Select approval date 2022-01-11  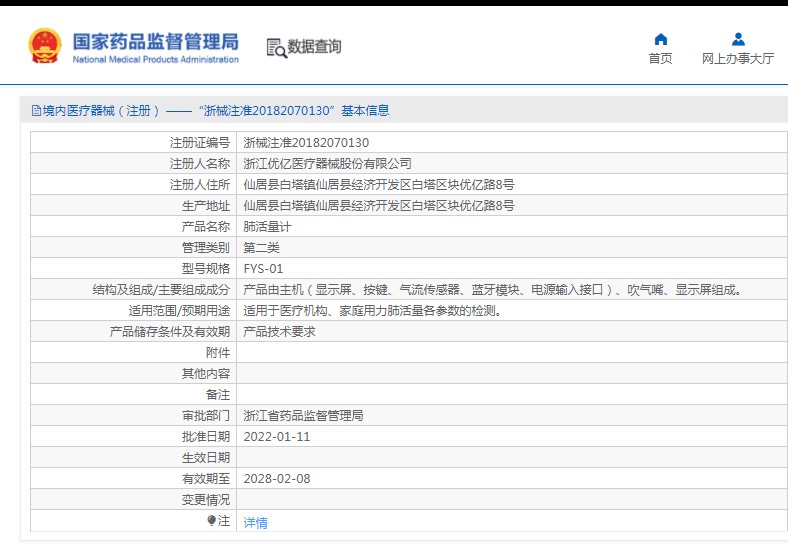tap(277, 437)
